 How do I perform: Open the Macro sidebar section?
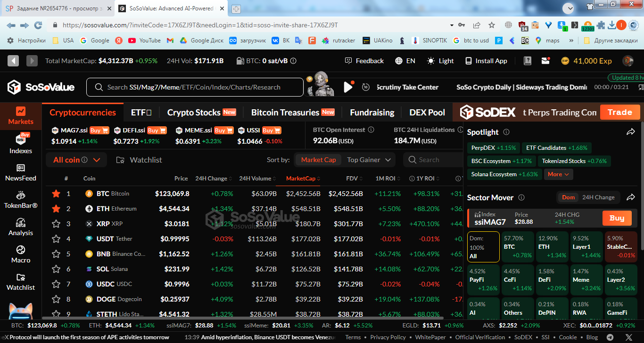pos(21,254)
